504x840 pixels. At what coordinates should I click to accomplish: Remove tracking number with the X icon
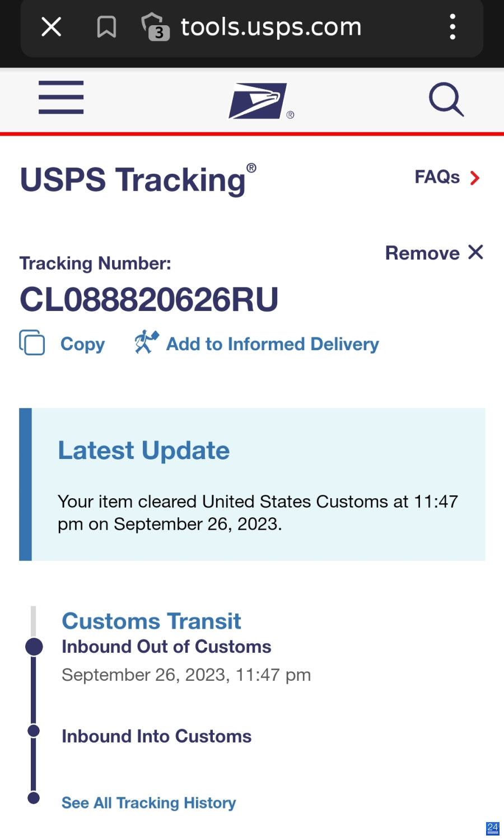(475, 252)
